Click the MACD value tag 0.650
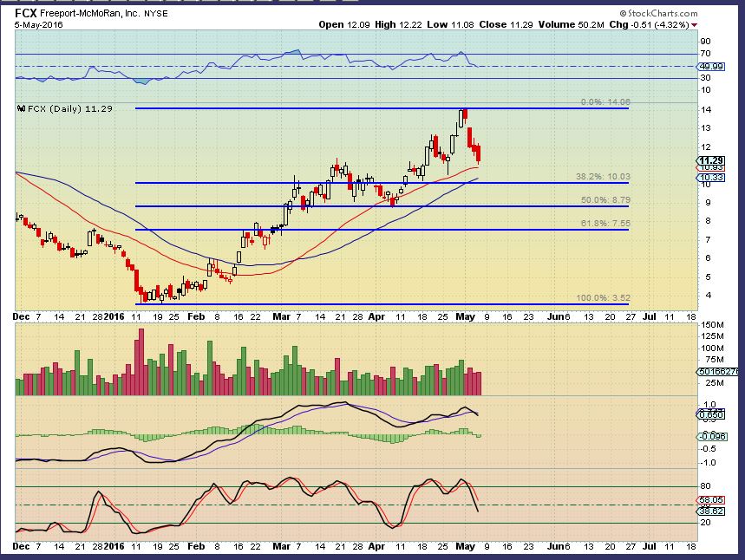Viewport: 745px width, 560px height. [711, 415]
